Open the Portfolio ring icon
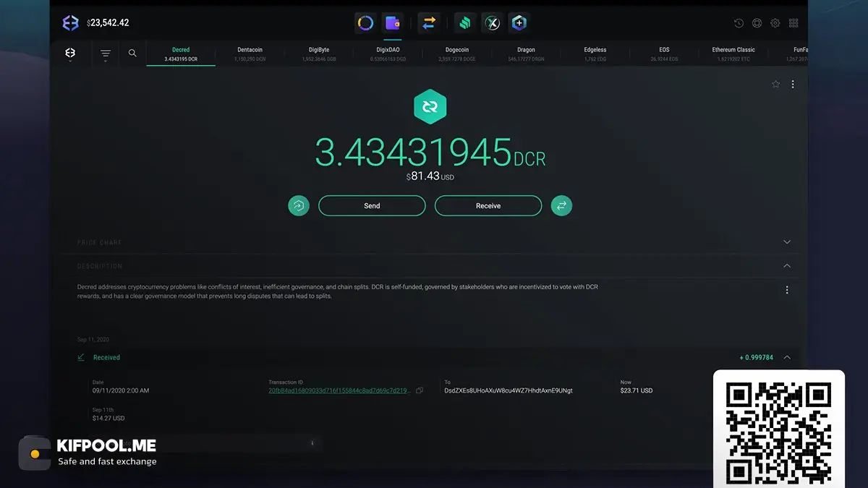 (365, 23)
